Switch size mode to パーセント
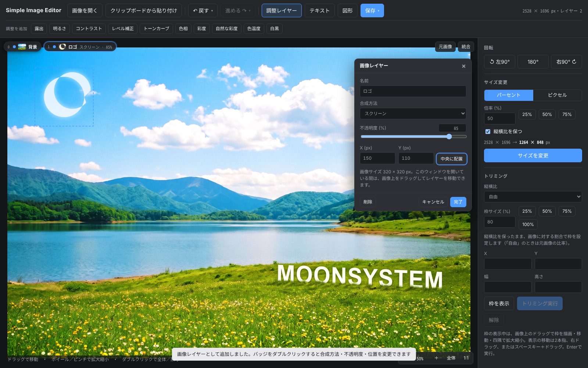Image resolution: width=588 pixels, height=368 pixels. [509, 95]
